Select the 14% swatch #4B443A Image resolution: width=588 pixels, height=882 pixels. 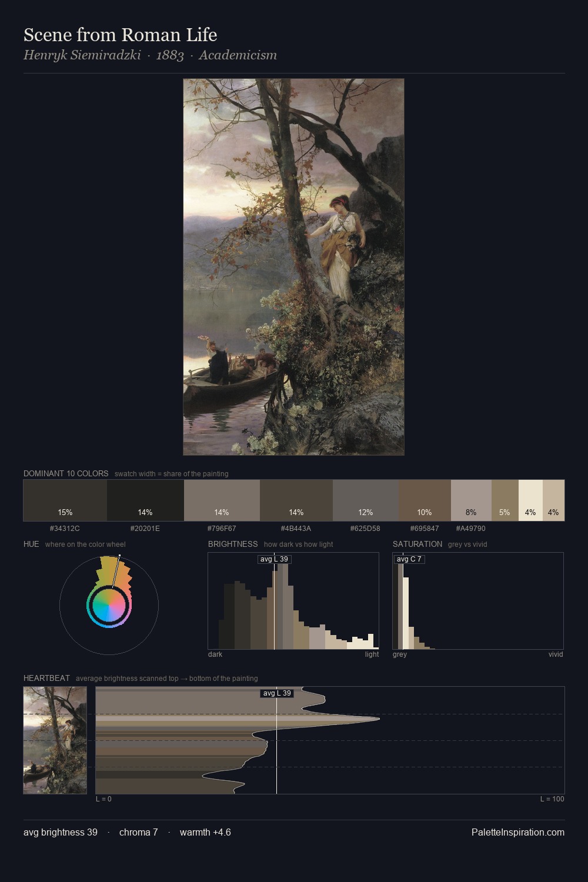(296, 500)
